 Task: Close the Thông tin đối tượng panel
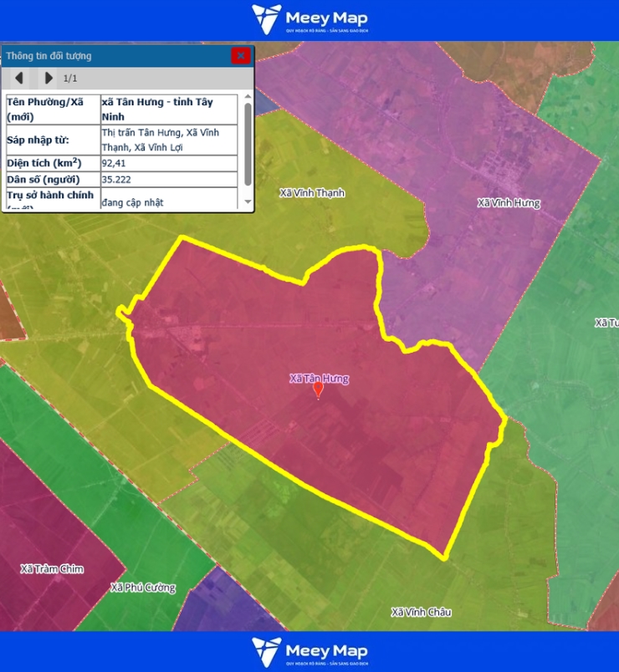coord(241,56)
